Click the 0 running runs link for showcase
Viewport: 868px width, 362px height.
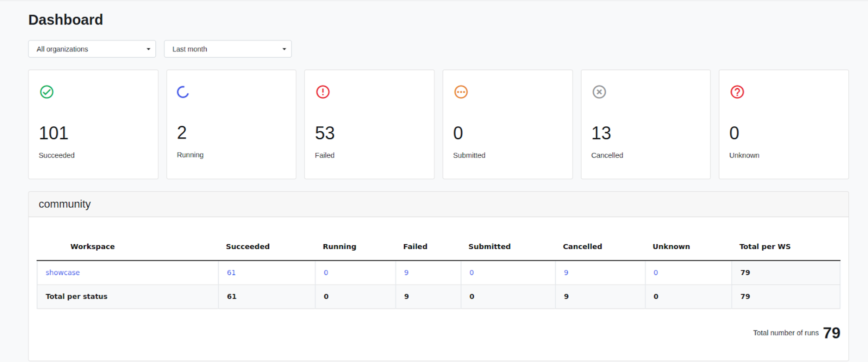(326, 273)
